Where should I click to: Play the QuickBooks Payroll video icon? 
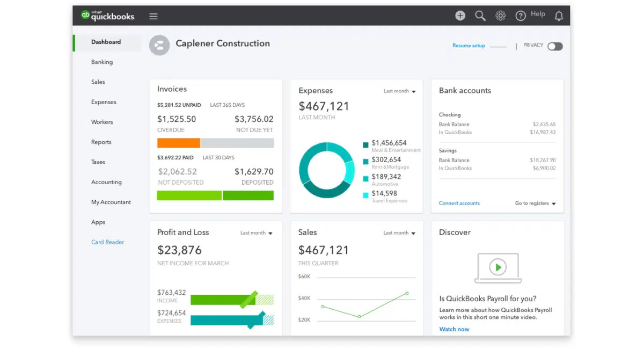pyautogui.click(x=498, y=267)
